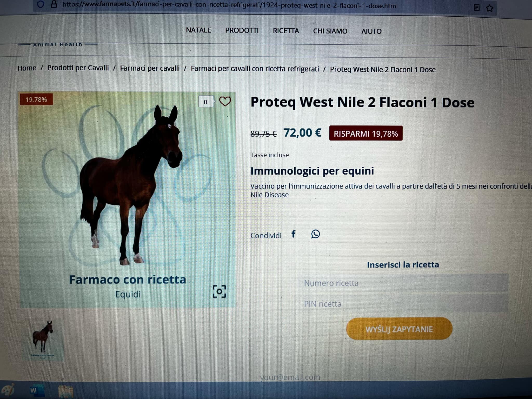The width and height of the screenshot is (532, 399).
Task: Add product to wishlist with heart icon
Action: click(x=225, y=101)
